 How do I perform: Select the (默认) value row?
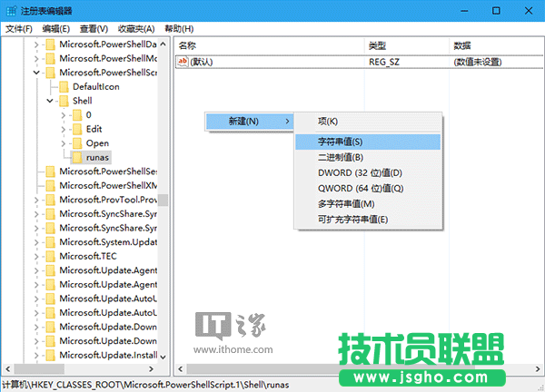359,62
